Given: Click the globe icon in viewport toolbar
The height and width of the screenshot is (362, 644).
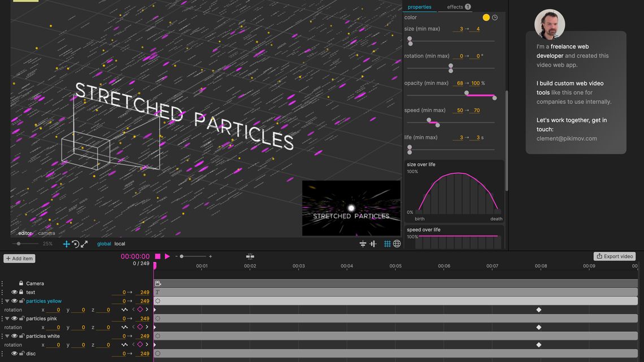Looking at the screenshot, I should (397, 244).
